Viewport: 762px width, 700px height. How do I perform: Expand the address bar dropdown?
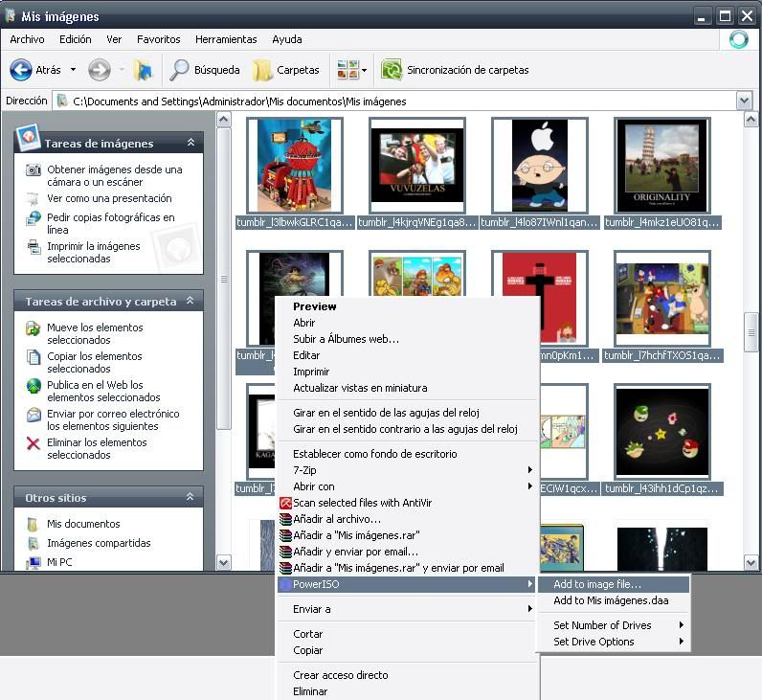click(x=744, y=101)
